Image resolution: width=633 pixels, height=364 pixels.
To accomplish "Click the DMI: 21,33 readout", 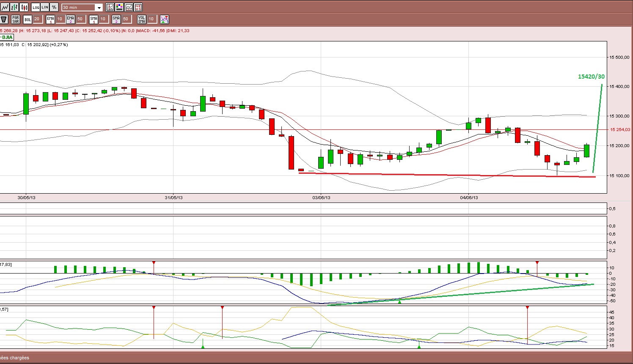I will (179, 31).
